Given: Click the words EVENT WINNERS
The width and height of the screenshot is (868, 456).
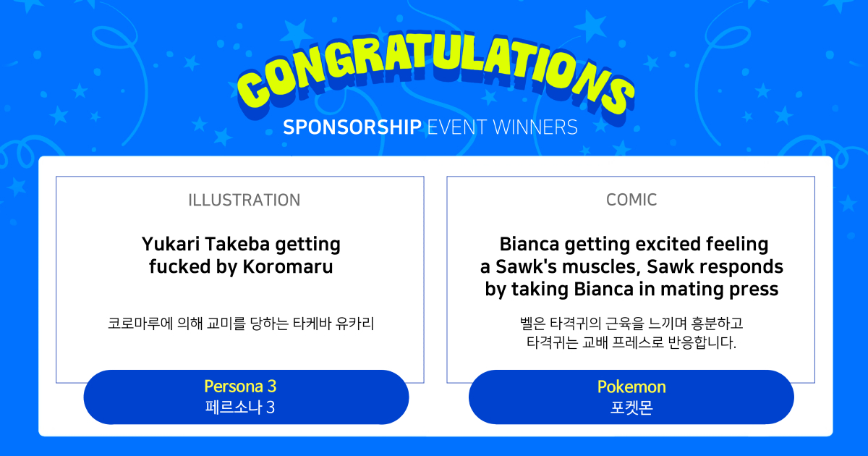Looking at the screenshot, I should [502, 127].
